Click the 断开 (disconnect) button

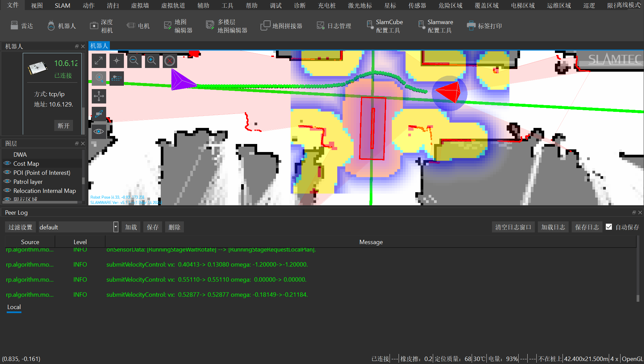coord(63,125)
